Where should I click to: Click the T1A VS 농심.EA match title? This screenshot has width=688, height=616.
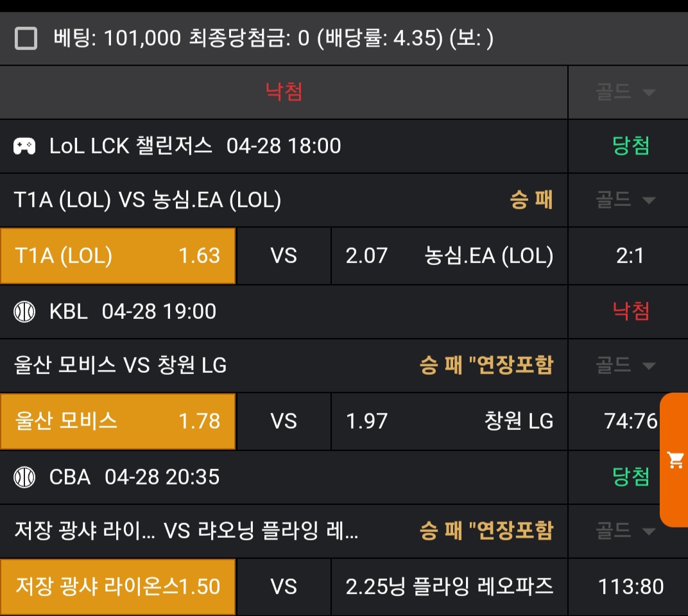[x=148, y=200]
